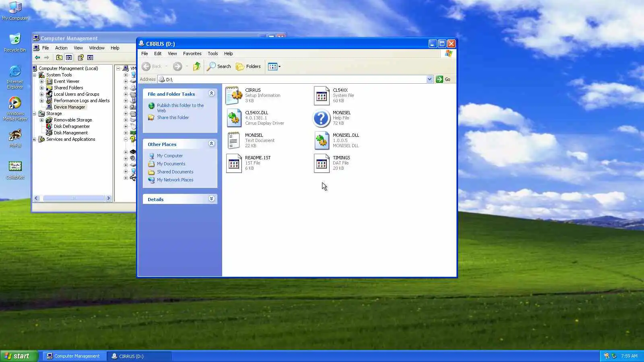Click the Go button next to address bar
The height and width of the screenshot is (362, 644).
point(444,79)
